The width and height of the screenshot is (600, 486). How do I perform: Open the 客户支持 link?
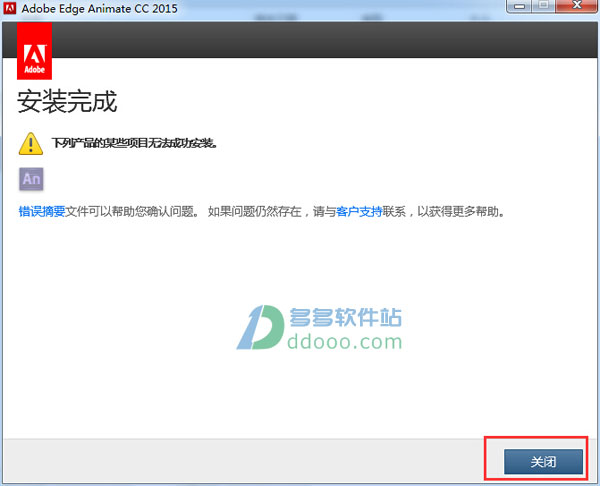point(359,211)
